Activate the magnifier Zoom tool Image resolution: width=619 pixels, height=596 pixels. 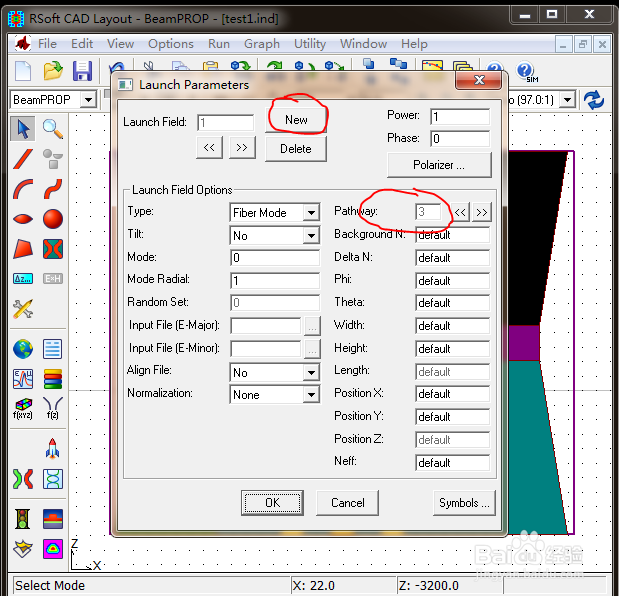pos(53,129)
